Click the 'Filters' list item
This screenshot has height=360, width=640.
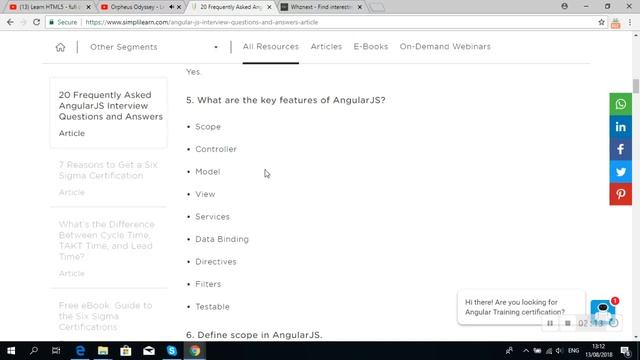pyautogui.click(x=208, y=284)
